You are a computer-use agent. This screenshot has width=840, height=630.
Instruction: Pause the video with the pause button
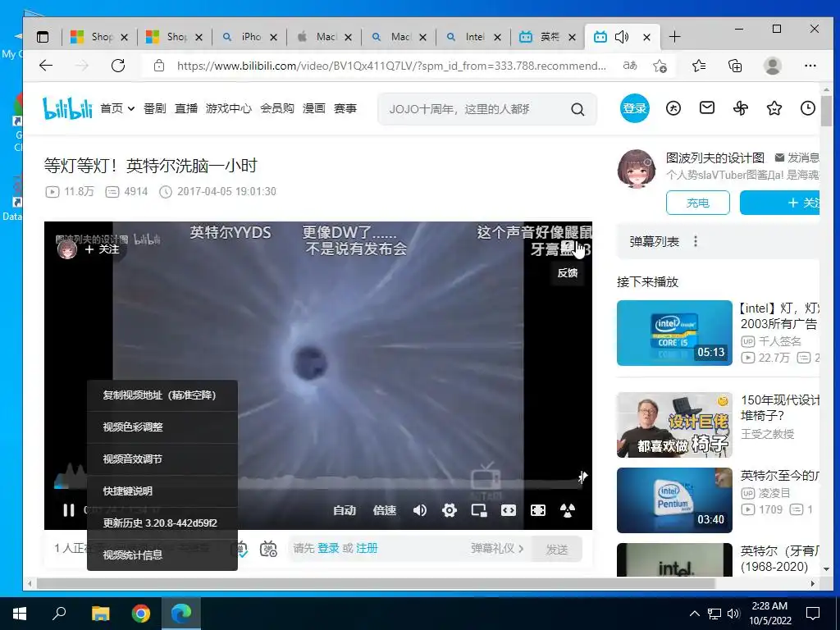pyautogui.click(x=69, y=510)
